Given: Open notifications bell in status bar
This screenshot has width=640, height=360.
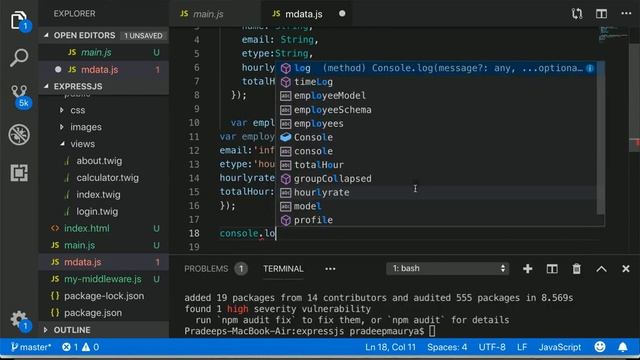Looking at the screenshot, I should point(622,347).
